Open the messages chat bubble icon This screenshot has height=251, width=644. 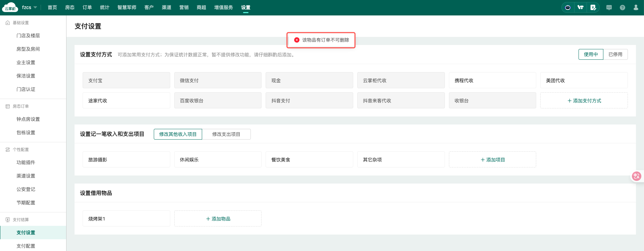pyautogui.click(x=609, y=7)
